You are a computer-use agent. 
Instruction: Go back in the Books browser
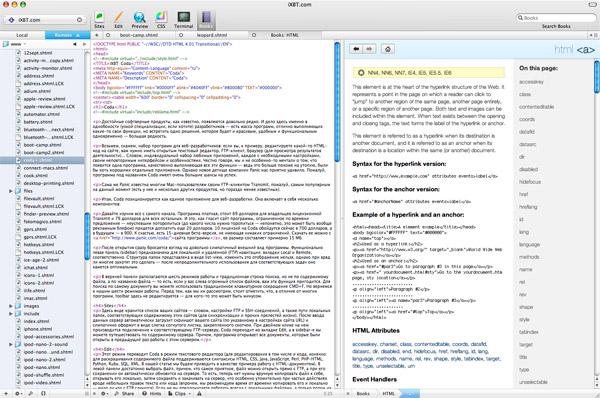point(356,49)
